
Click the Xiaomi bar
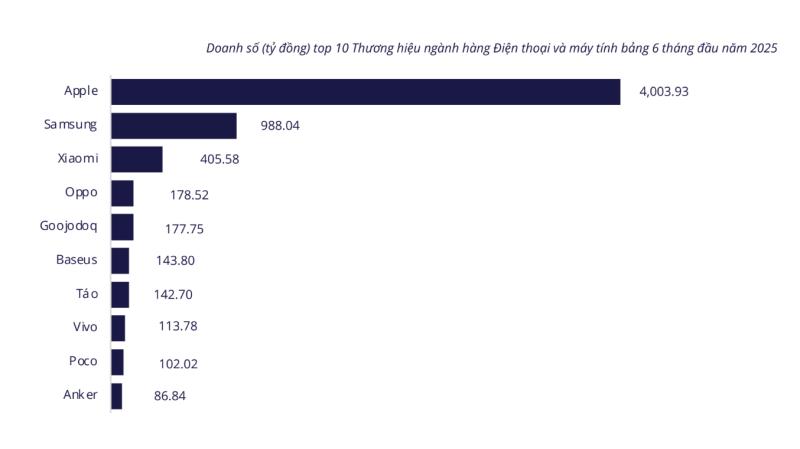137,159
